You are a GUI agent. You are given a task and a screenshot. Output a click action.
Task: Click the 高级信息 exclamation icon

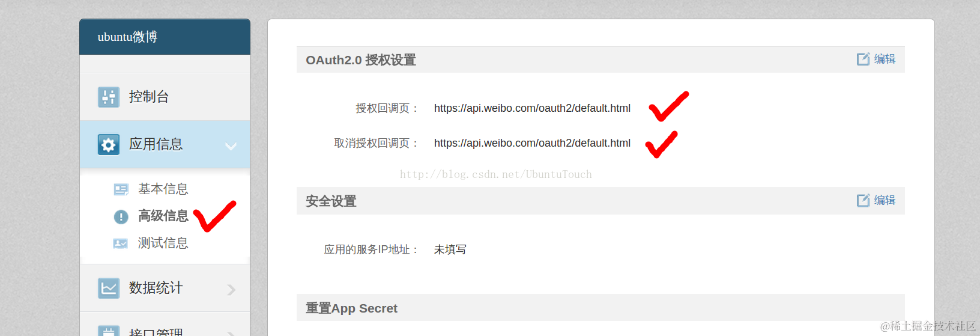point(121,216)
